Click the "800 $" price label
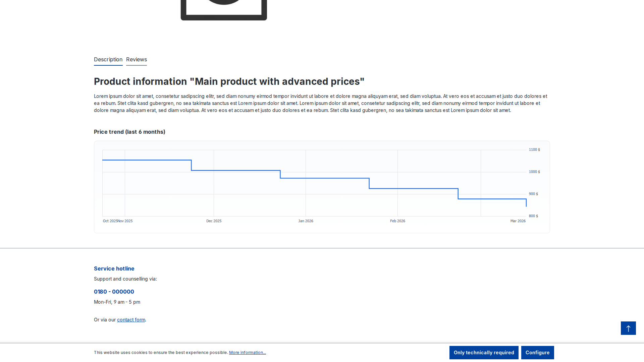Screen dimensions: 644x362 pyautogui.click(x=533, y=216)
